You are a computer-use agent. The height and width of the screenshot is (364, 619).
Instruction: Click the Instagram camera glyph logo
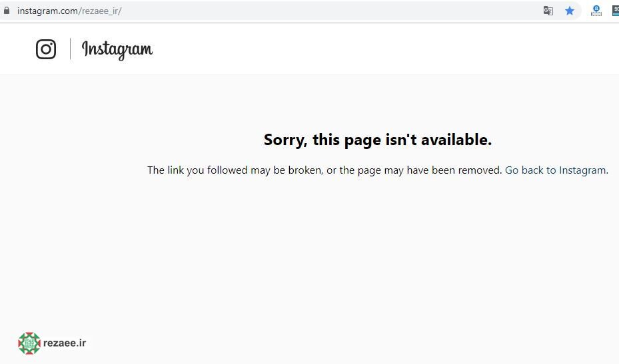(x=46, y=49)
